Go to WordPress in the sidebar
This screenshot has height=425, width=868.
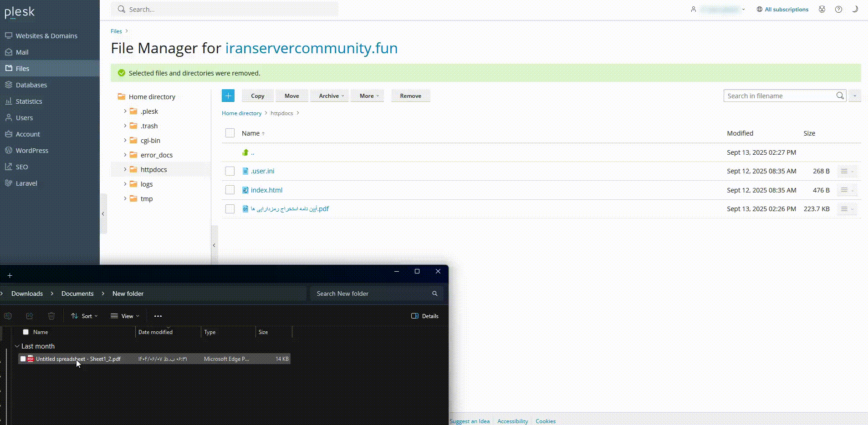point(32,151)
